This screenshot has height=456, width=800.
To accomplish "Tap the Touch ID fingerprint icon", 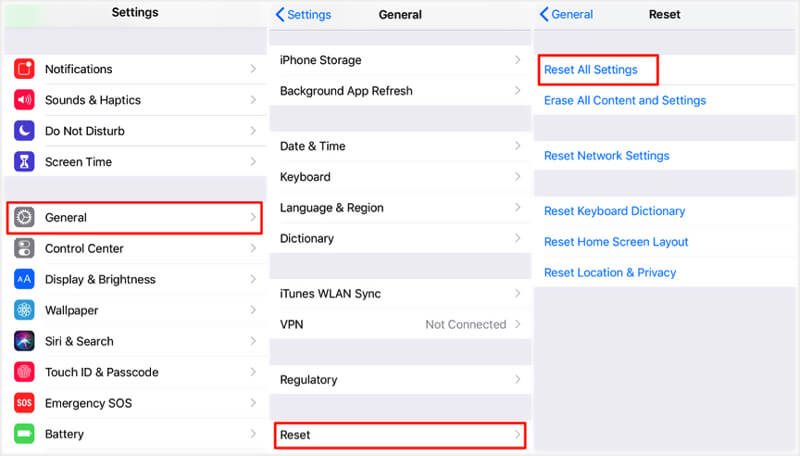I will 25,372.
